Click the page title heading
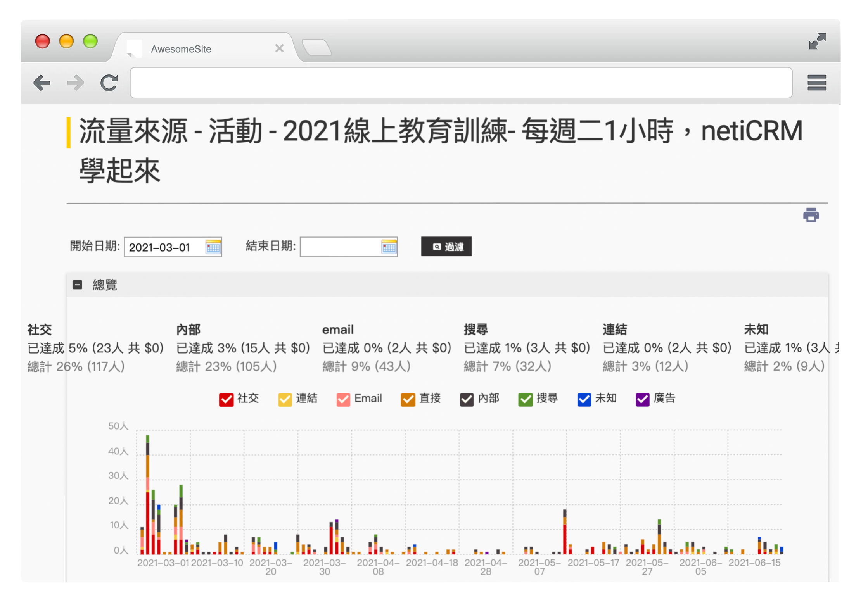This screenshot has width=868, height=604. point(441,150)
